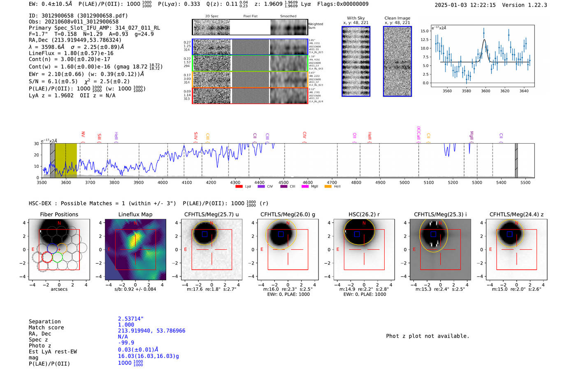Click the HeII orange legend swatch
Viewport: 576px width, 392px height.
(x=328, y=187)
